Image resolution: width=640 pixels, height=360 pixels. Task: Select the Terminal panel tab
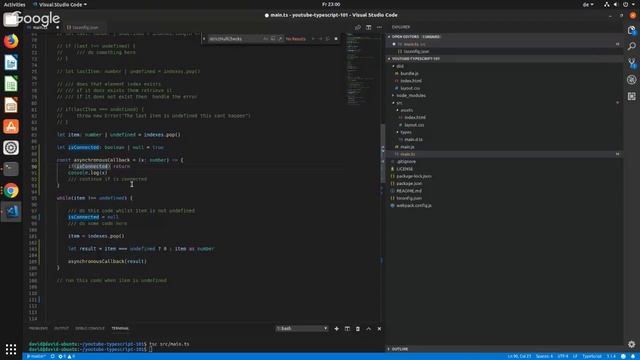pyautogui.click(x=120, y=329)
